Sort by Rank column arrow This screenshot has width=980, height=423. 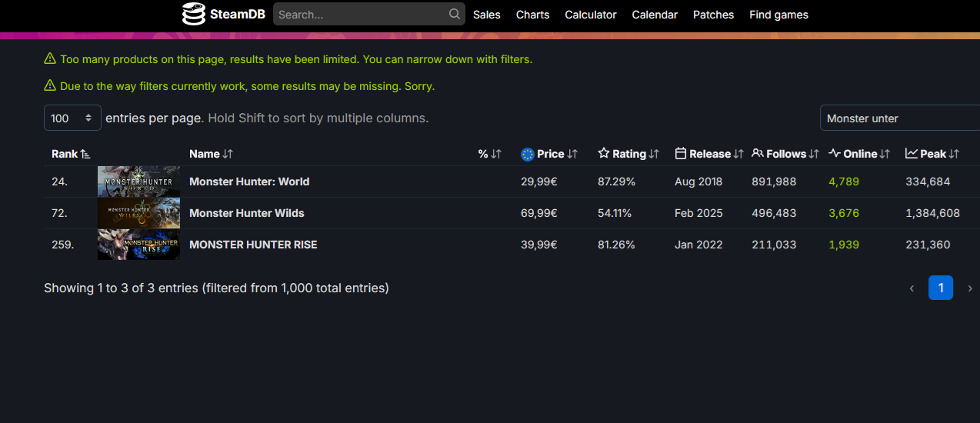pos(85,154)
